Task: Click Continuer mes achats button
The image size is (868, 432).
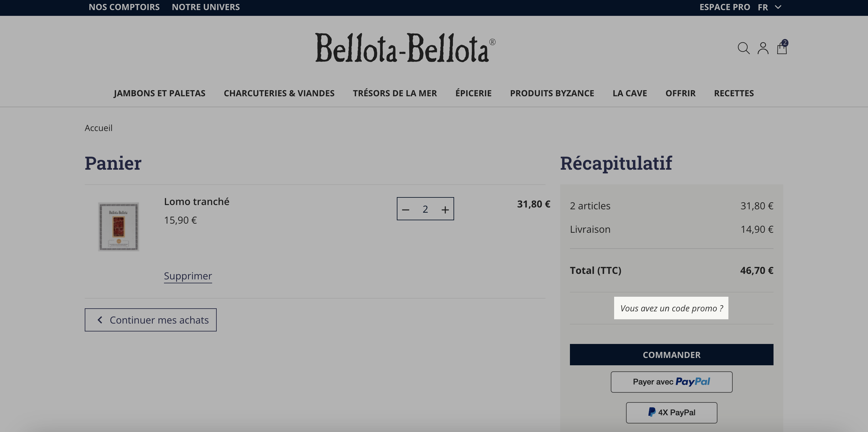Action: [150, 320]
